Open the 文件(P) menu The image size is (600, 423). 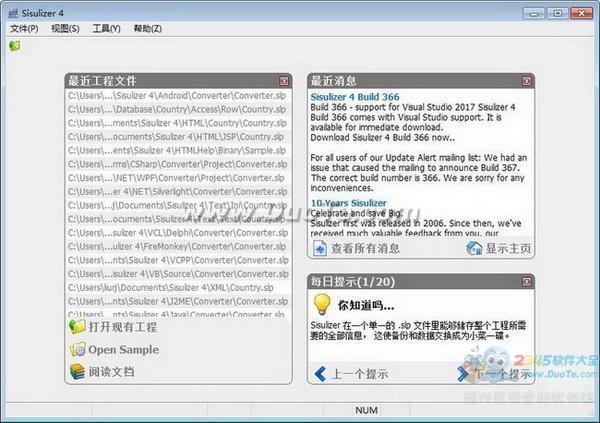[x=24, y=29]
